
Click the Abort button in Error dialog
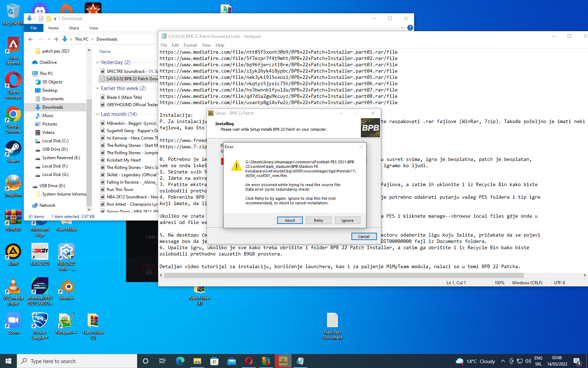pos(290,220)
